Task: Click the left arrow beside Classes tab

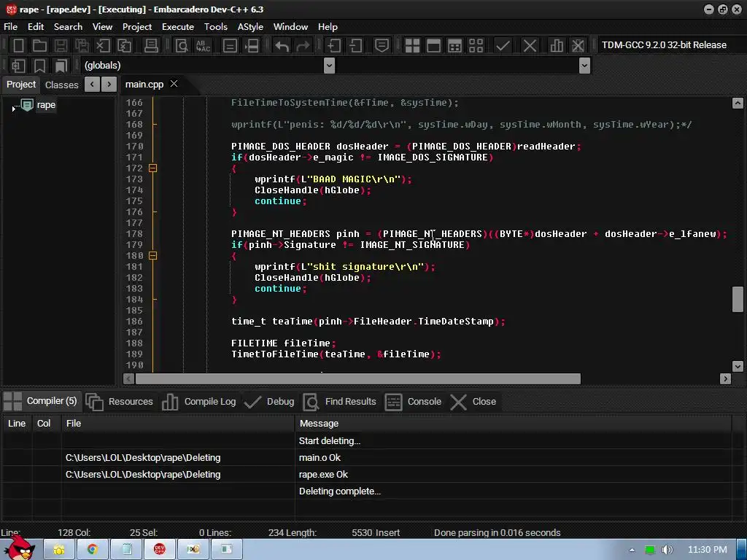Action: 92,85
